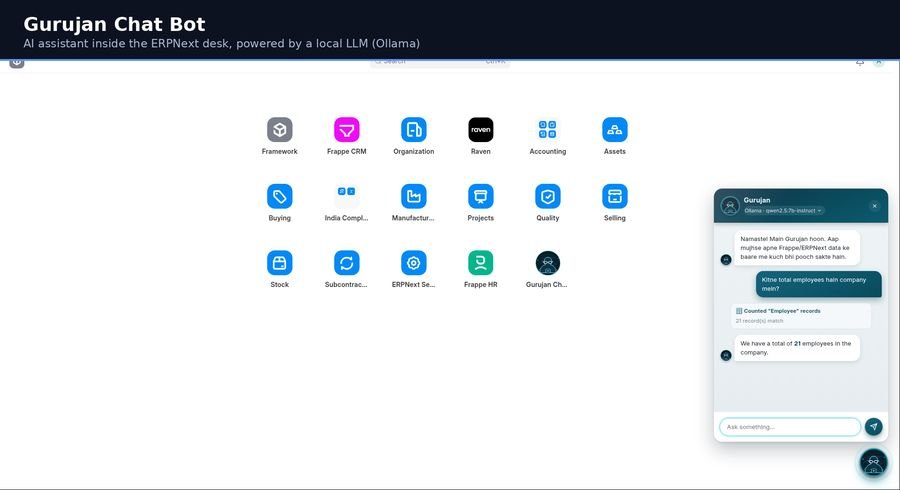The image size is (900, 490).
Task: Toggle the floating Gurujan chat launcher
Action: (874, 462)
